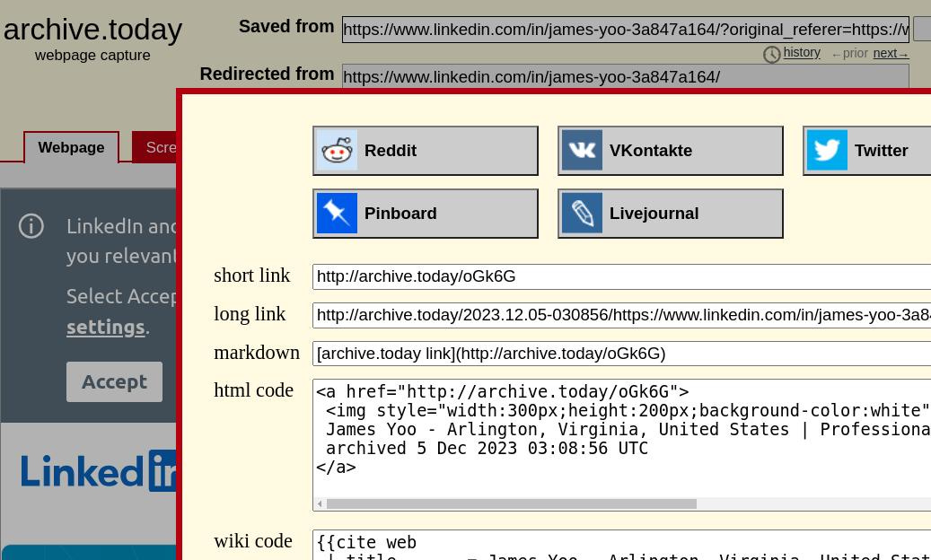This screenshot has height=560, width=931.
Task: Share the capture to Twitter
Action: point(867,151)
